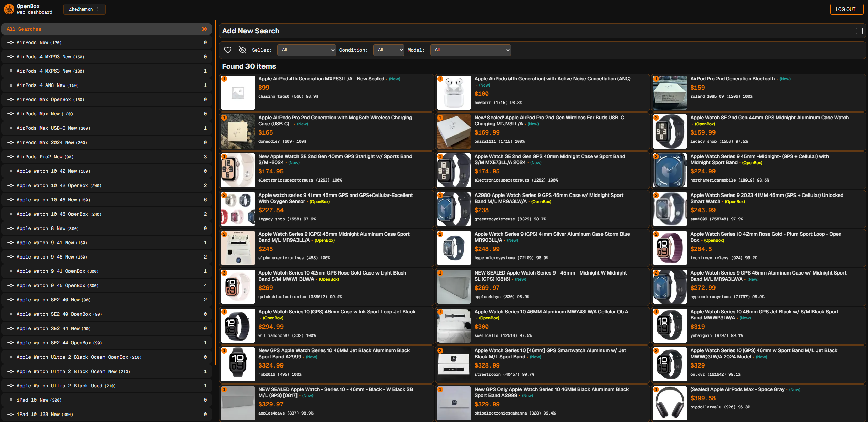Select the AirPods Max USB-C New search

tap(107, 128)
